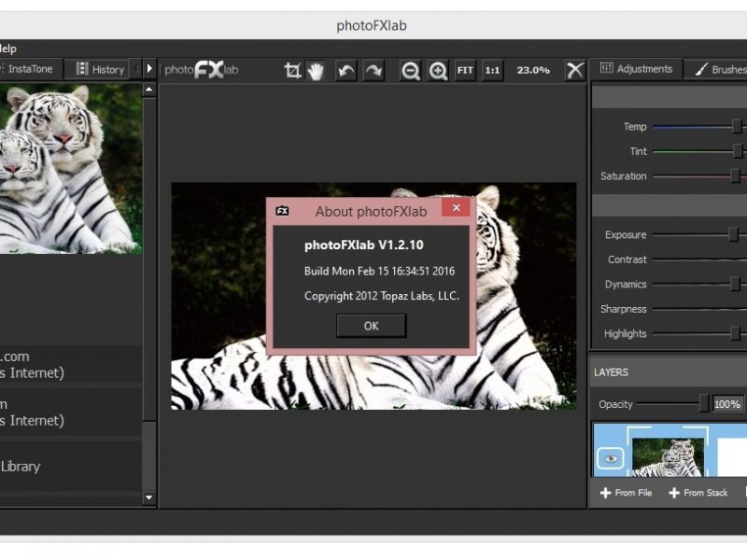The width and height of the screenshot is (747, 560).
Task: Zoom in on the image
Action: pos(438,71)
